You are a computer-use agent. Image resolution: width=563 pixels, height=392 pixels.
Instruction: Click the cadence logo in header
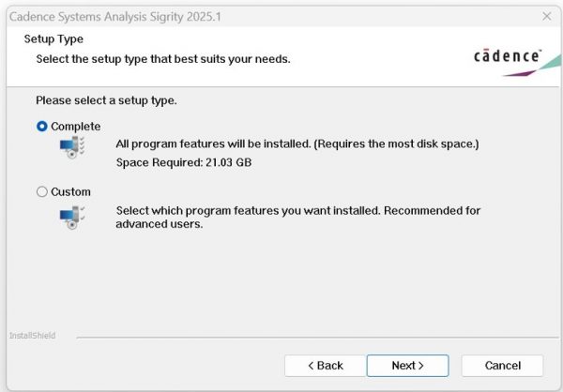(x=508, y=56)
